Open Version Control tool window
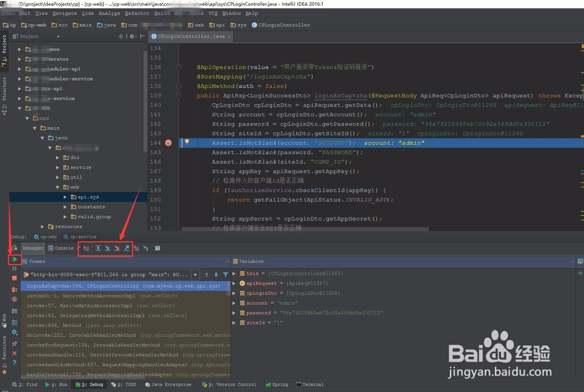The width and height of the screenshot is (584, 392). click(x=229, y=384)
